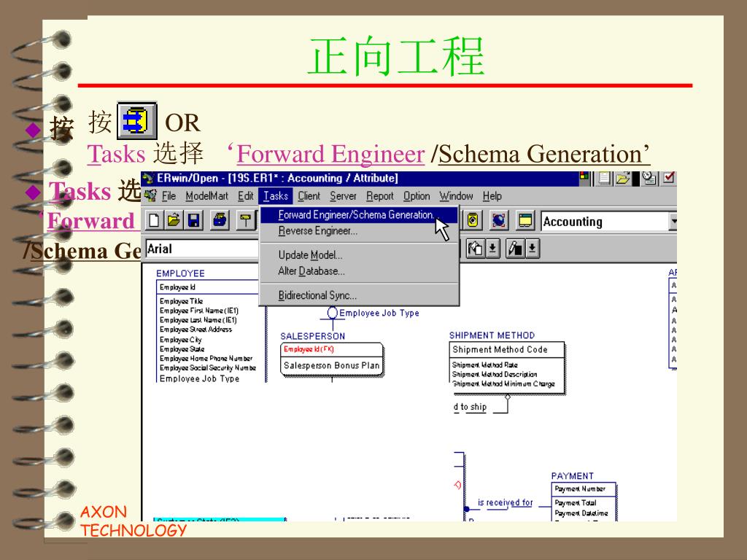Click the 'is received for' relationship label

tap(505, 503)
